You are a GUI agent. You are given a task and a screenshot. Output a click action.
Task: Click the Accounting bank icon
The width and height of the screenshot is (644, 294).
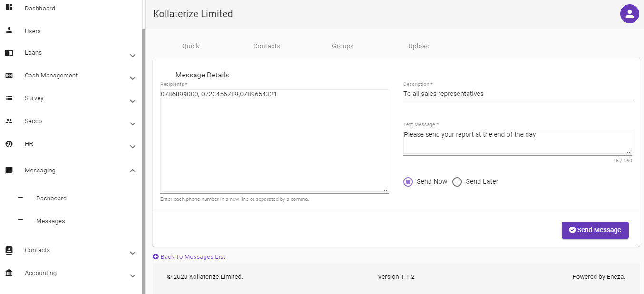point(9,273)
